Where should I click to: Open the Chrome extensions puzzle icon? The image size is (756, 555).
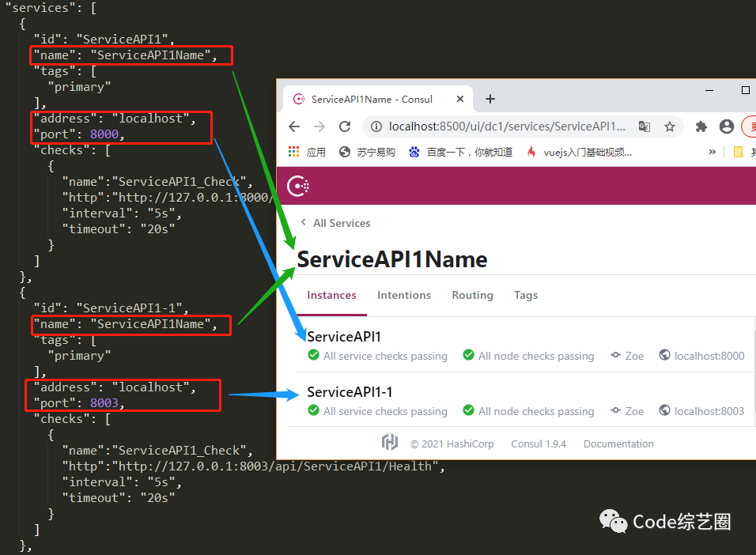701,126
